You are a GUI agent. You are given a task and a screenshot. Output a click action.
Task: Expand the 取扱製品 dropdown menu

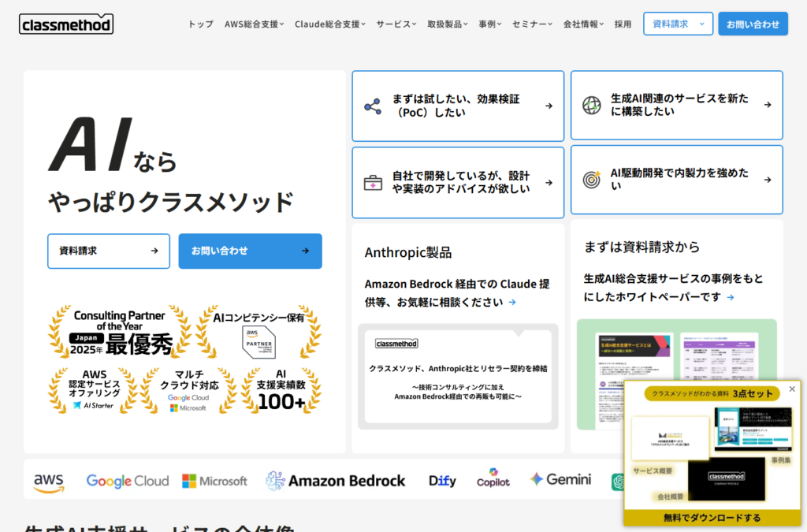(x=448, y=24)
